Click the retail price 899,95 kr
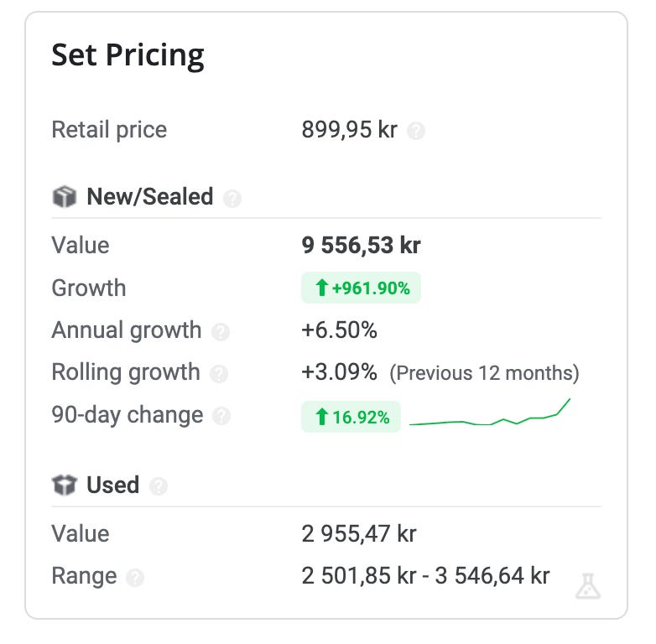 349,130
